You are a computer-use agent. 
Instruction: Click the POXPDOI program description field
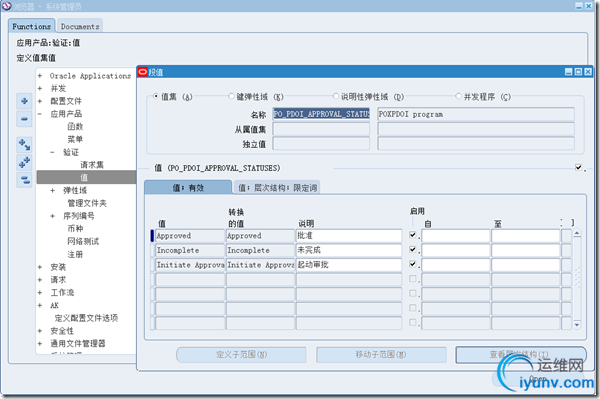point(476,114)
